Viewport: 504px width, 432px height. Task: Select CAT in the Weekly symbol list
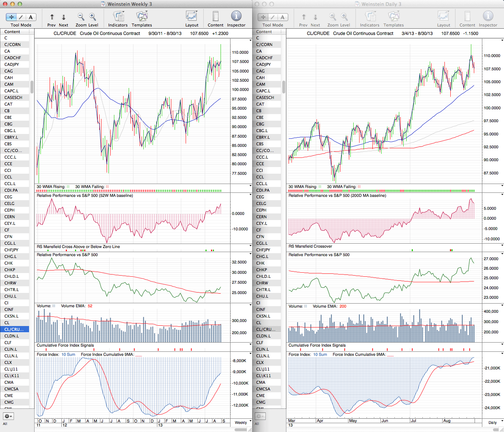pyautogui.click(x=8, y=104)
